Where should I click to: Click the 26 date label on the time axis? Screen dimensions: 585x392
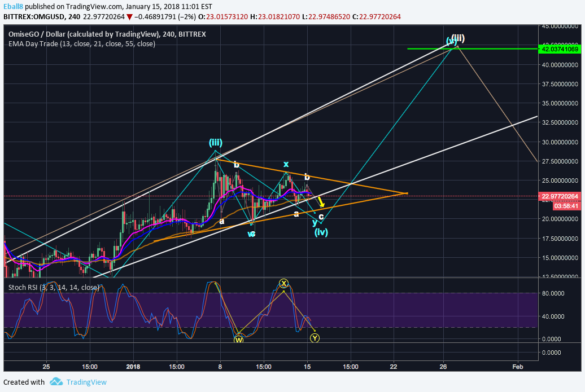coord(443,367)
